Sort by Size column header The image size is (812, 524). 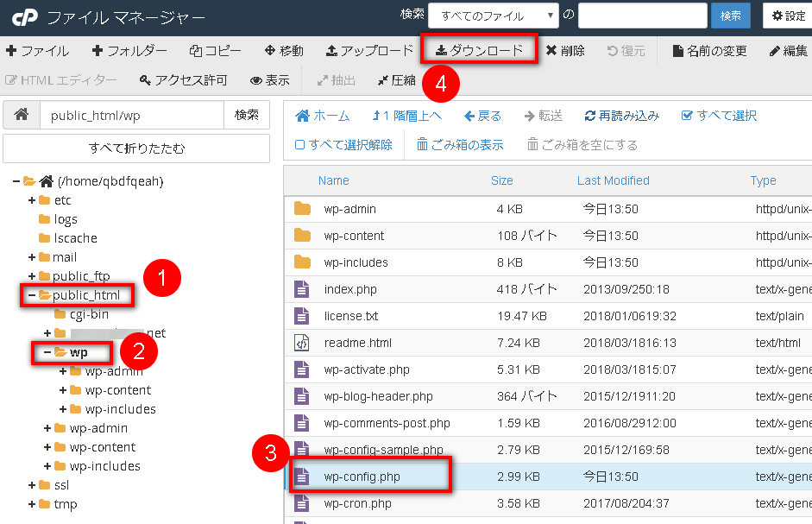pyautogui.click(x=502, y=180)
